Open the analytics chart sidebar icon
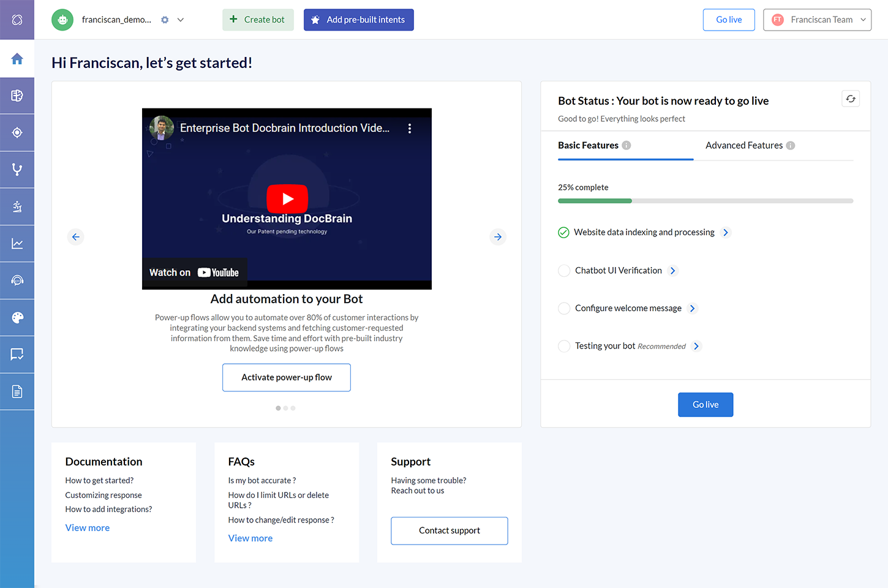This screenshot has width=888, height=588. 17,244
